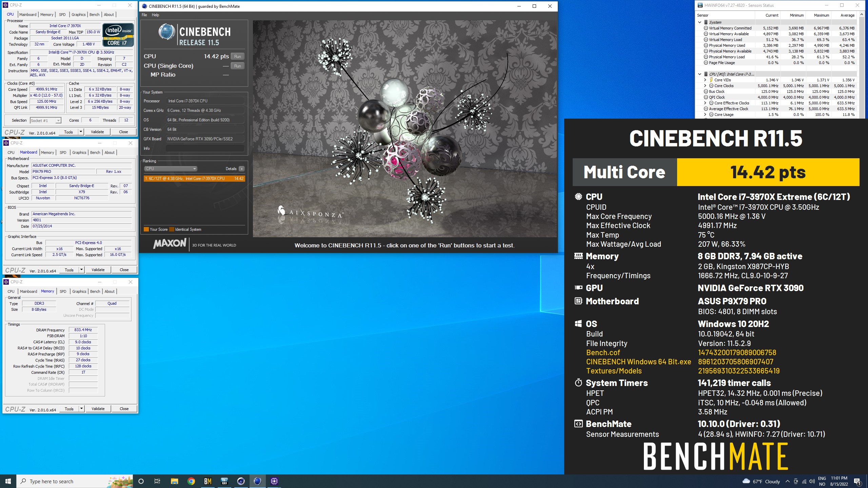Click Close in the Mainboard CPU-Z window
This screenshot has width=868, height=488.
coord(124,270)
